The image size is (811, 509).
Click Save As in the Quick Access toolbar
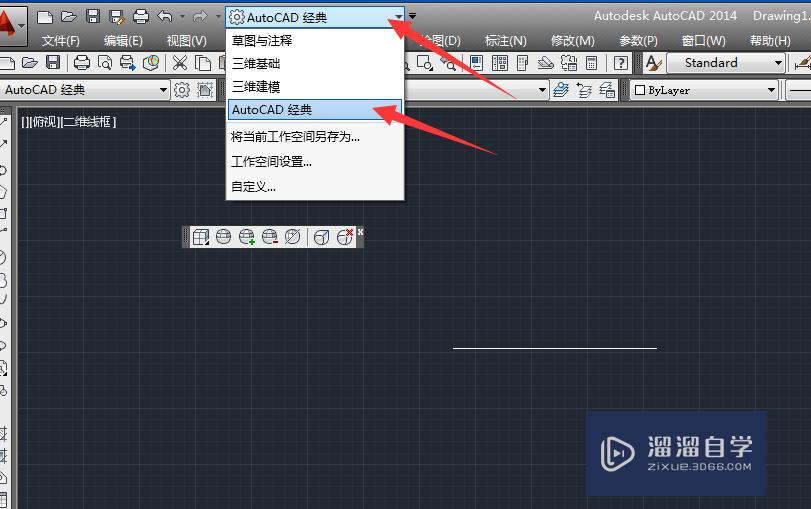(x=116, y=17)
